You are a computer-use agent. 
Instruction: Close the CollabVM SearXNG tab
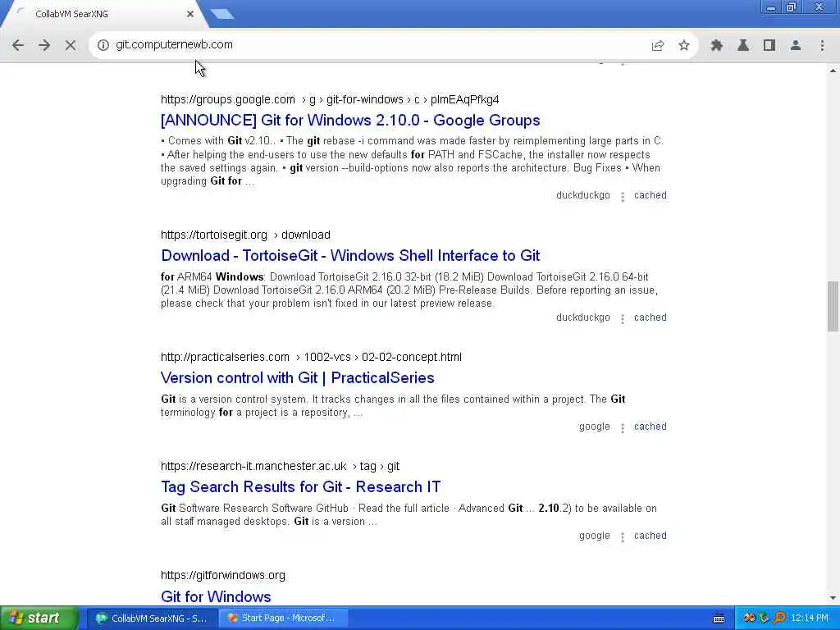tap(190, 14)
